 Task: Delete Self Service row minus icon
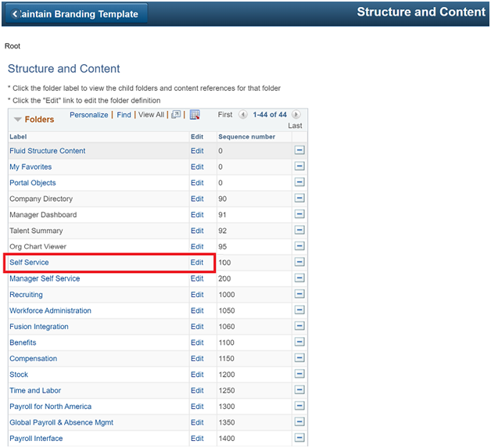pos(299,262)
